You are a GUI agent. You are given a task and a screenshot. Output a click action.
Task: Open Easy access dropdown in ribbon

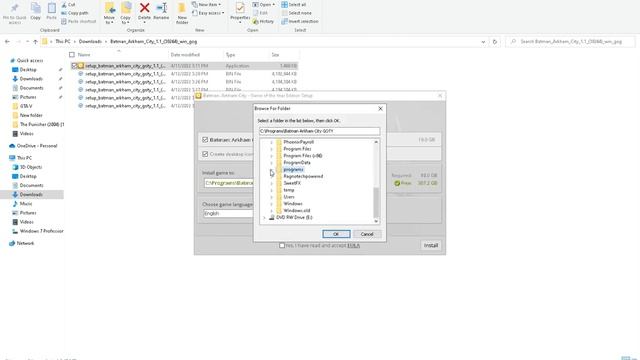tap(208, 13)
